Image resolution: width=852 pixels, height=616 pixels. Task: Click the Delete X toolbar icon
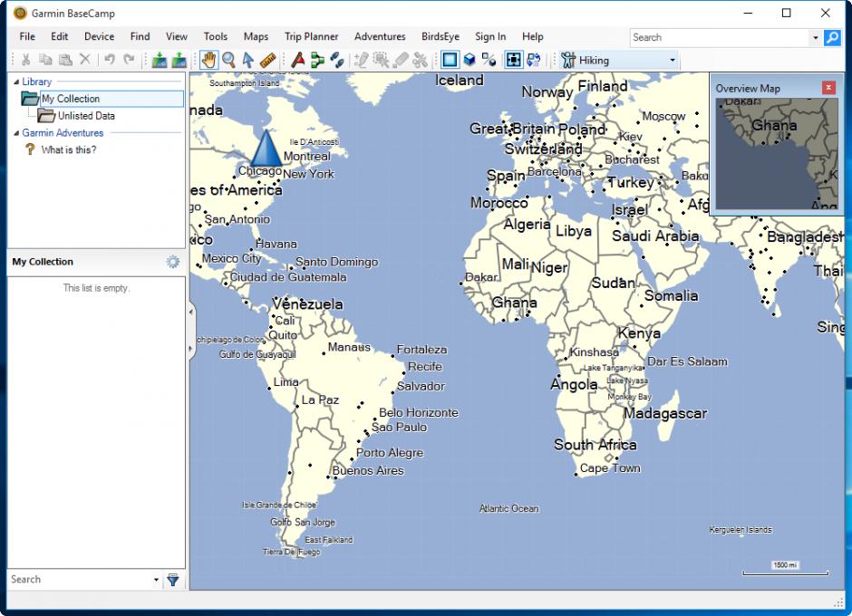pos(85,60)
